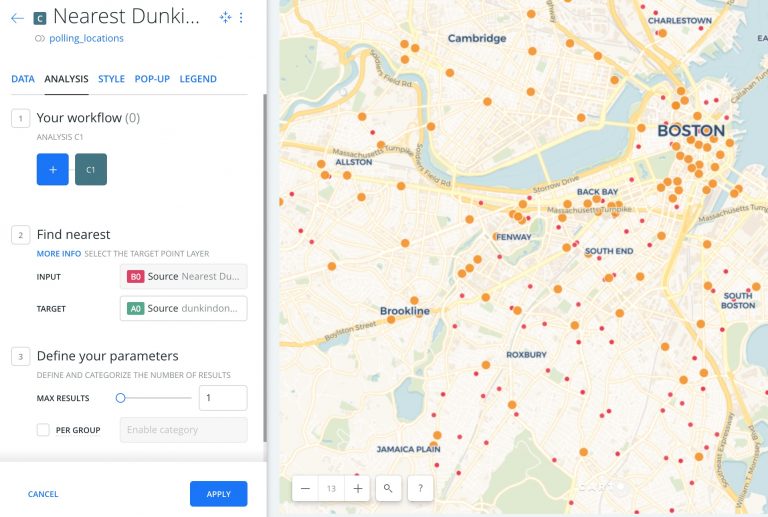Click the MAX RESULTS number field
The height and width of the screenshot is (517, 768).
pyautogui.click(x=223, y=398)
